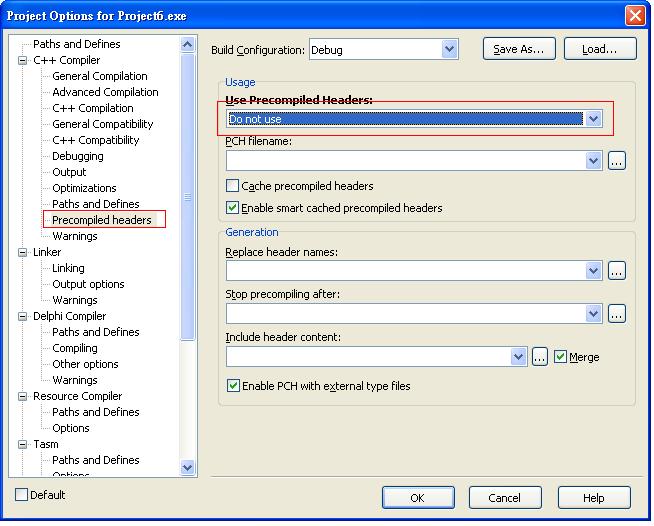Toggle Enable smart cached precompiled headers
The image size is (654, 526).
[x=232, y=207]
